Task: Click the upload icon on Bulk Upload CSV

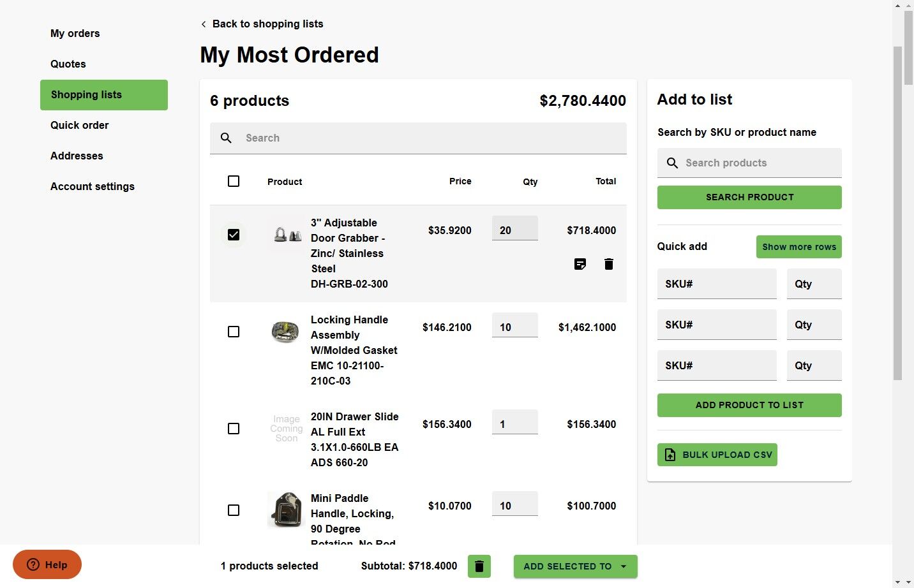Action: point(670,455)
